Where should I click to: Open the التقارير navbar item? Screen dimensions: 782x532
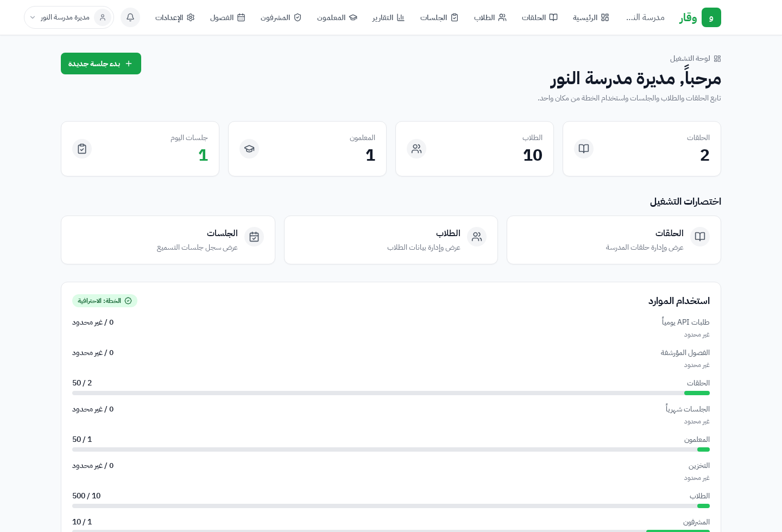click(x=388, y=17)
